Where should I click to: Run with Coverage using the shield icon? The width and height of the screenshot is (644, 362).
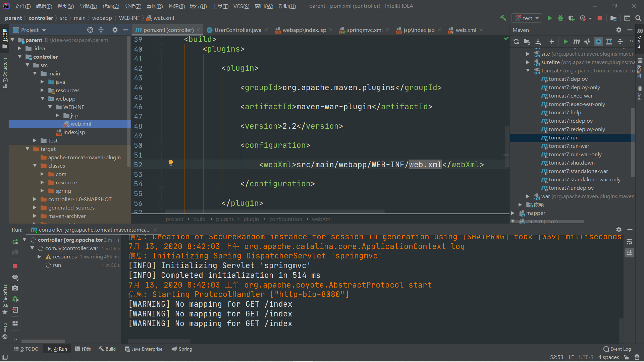click(571, 18)
